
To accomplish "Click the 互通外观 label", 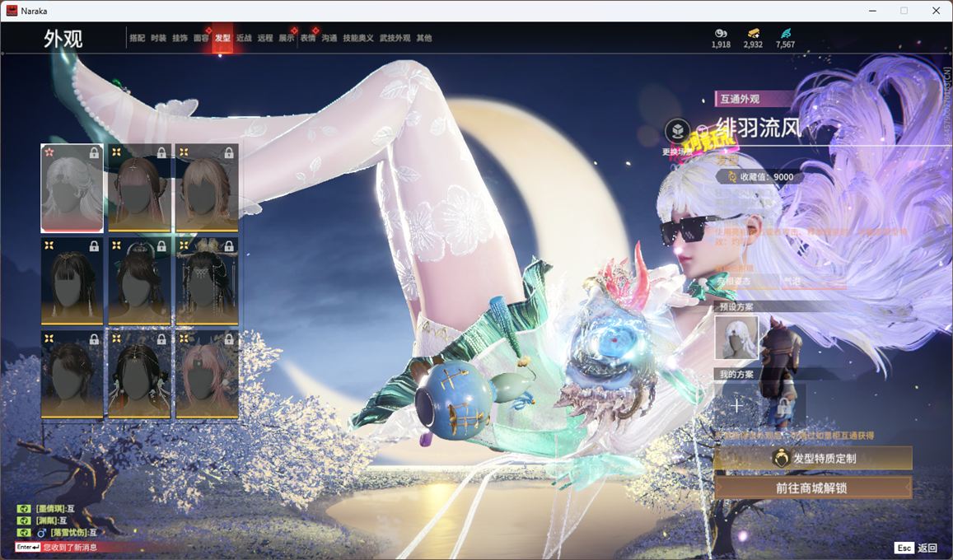I will coord(740,99).
